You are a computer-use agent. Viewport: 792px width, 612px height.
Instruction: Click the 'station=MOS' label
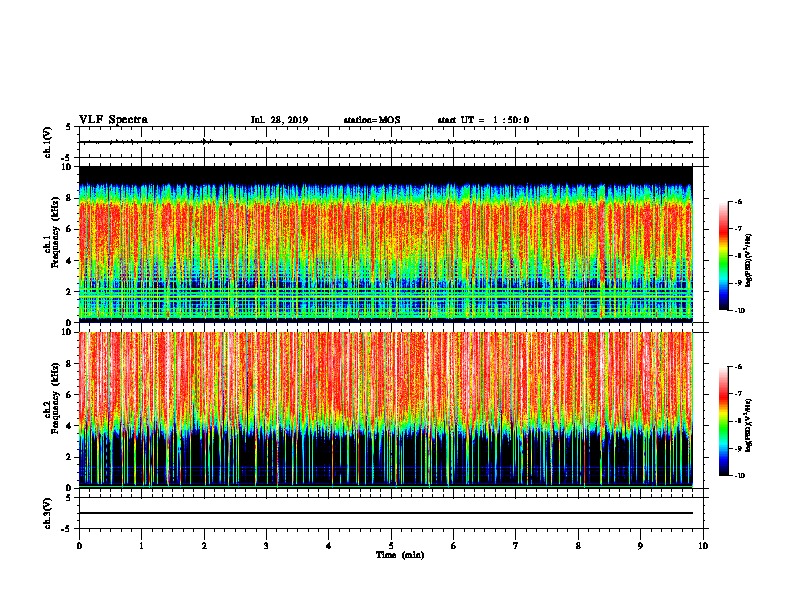pos(372,120)
